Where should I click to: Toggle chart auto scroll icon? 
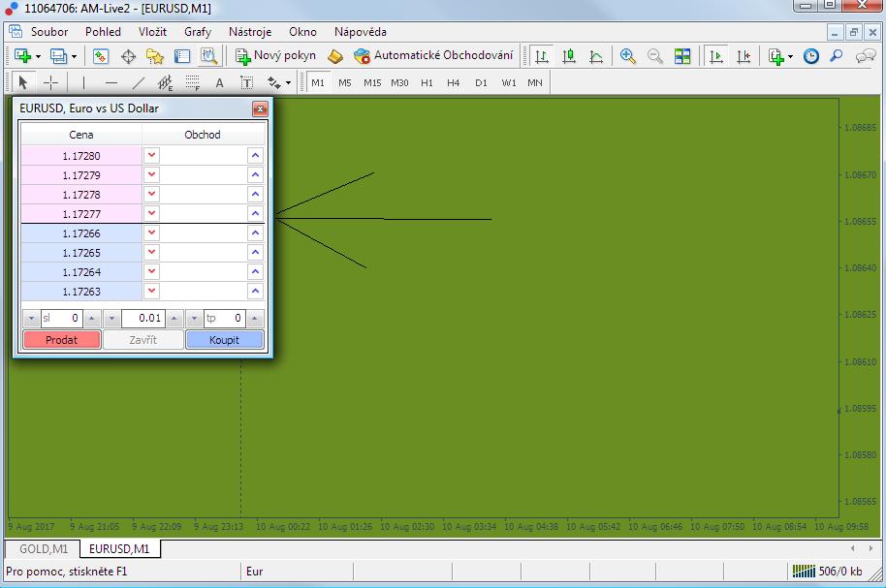716,56
